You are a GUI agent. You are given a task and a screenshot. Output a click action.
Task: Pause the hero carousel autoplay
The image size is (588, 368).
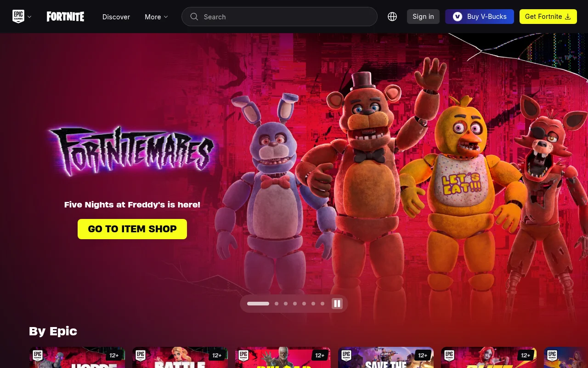pyautogui.click(x=337, y=304)
